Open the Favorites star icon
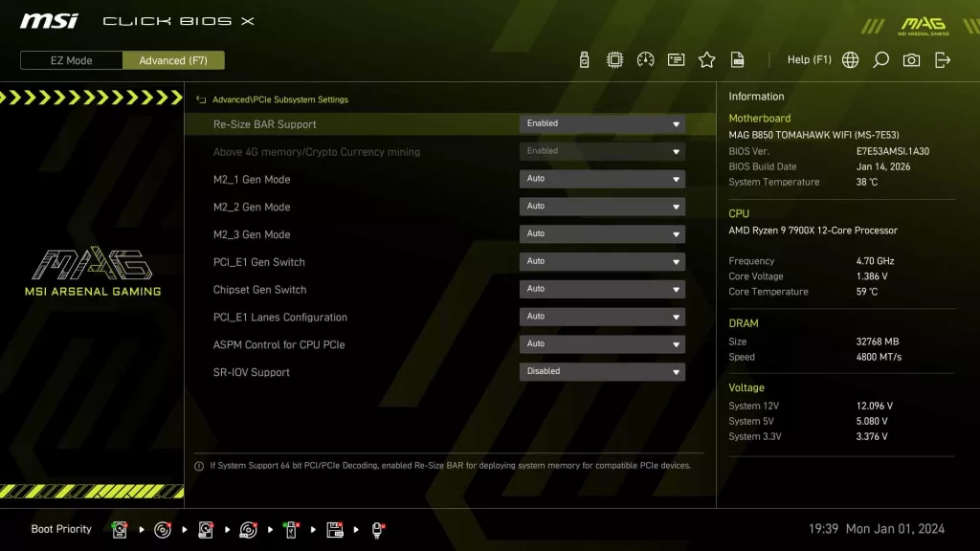This screenshot has width=980, height=551. pos(706,59)
